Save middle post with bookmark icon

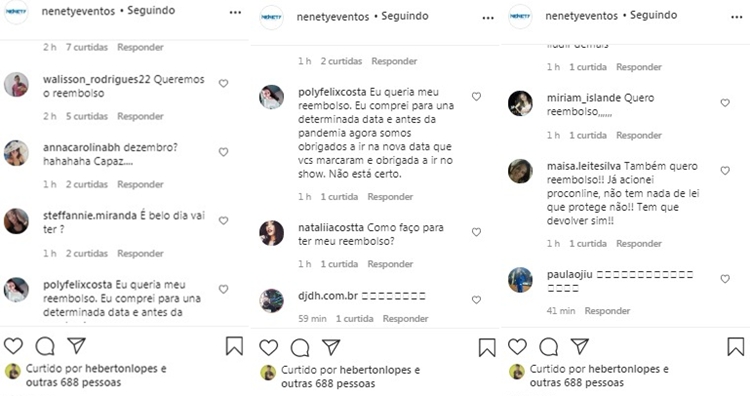(x=487, y=348)
